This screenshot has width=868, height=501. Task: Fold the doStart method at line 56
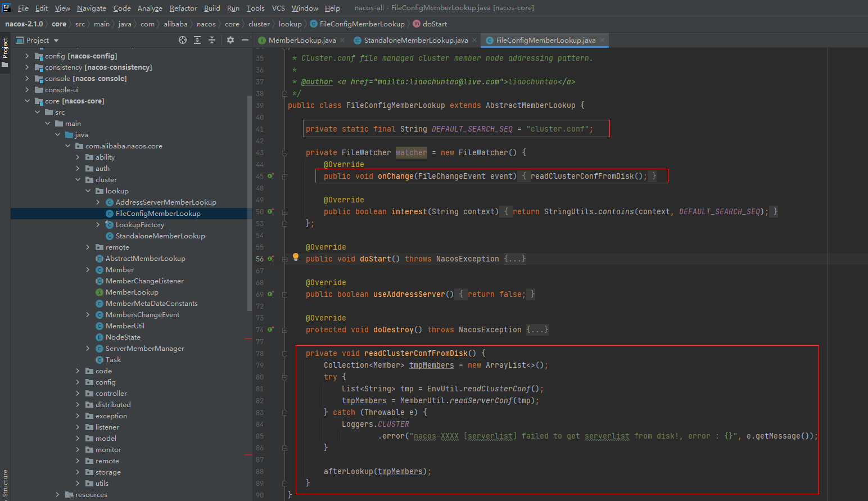[284, 259]
